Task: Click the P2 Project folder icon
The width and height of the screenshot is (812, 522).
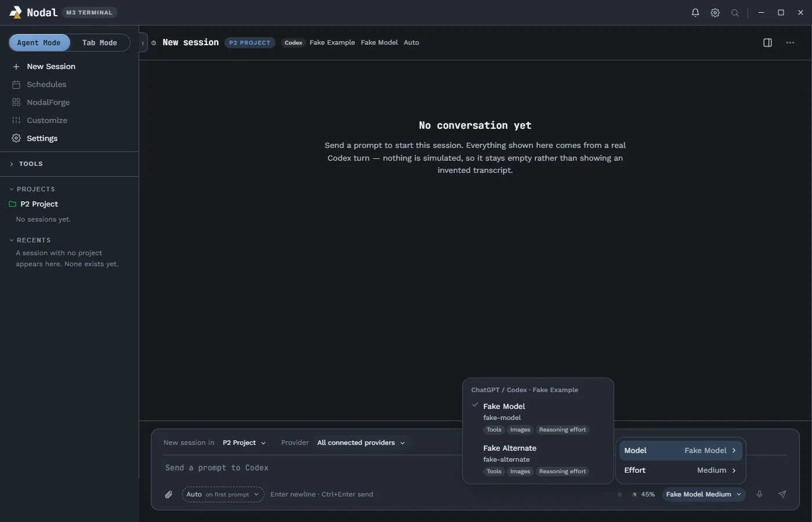Action: pyautogui.click(x=13, y=204)
